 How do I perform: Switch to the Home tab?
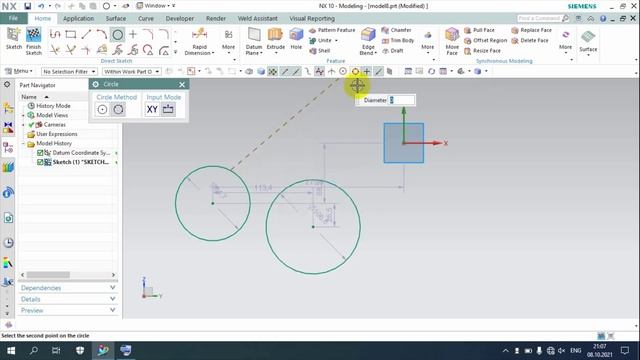42,18
